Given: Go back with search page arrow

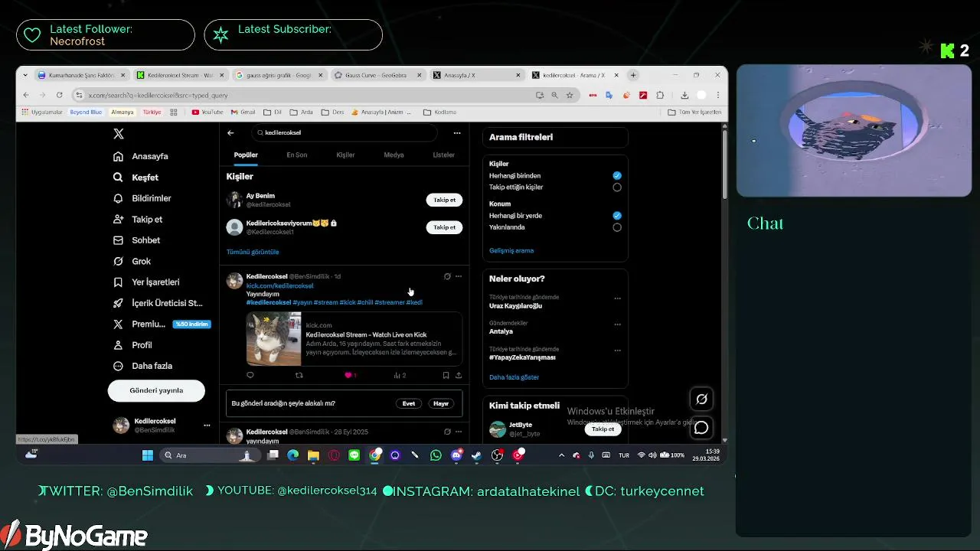Looking at the screenshot, I should pos(230,132).
